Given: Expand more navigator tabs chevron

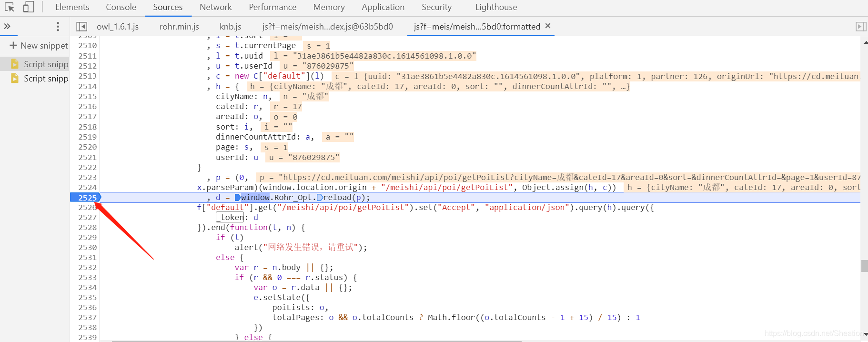Looking at the screenshot, I should point(7,26).
